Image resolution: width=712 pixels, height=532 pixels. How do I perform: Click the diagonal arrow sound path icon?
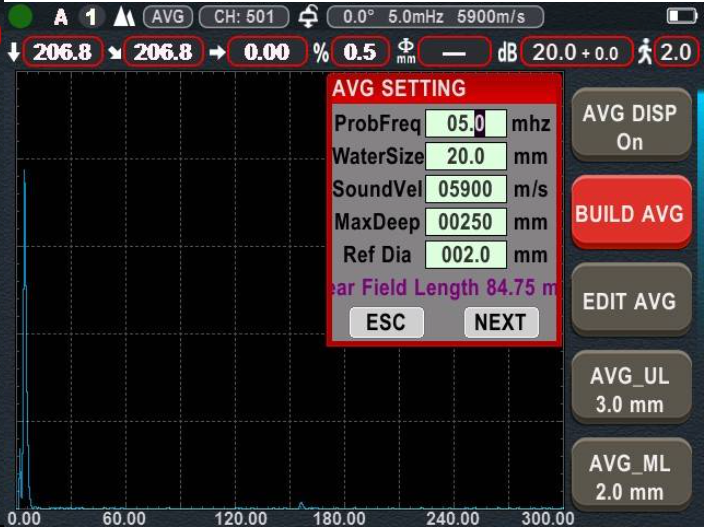pyautogui.click(x=115, y=52)
